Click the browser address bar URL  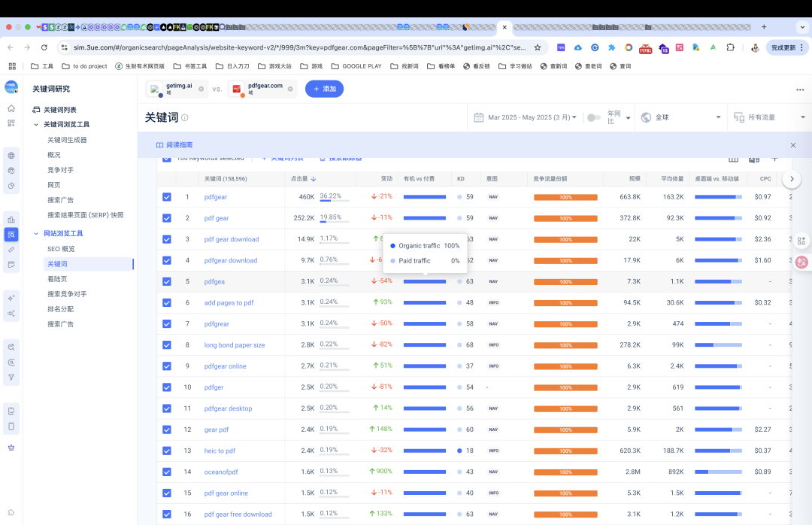pyautogui.click(x=299, y=47)
